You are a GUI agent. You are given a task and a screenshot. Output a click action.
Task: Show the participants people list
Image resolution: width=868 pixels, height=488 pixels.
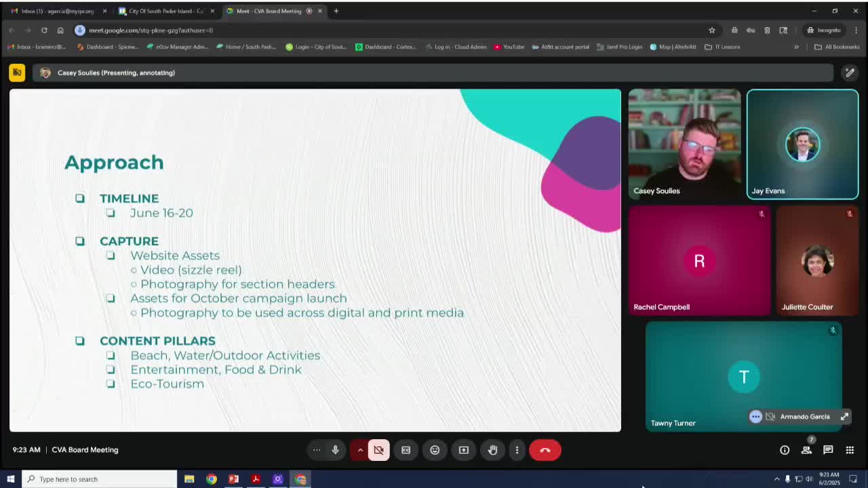point(806,450)
